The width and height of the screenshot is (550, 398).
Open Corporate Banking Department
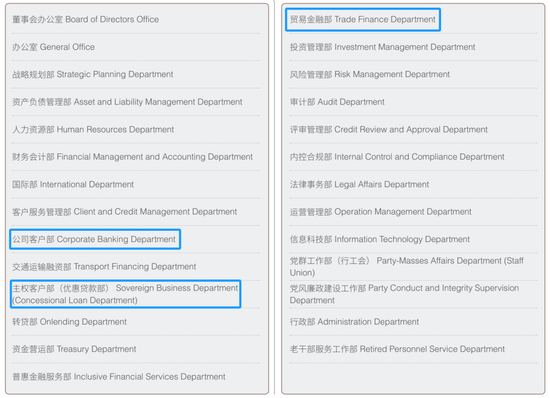(94, 239)
